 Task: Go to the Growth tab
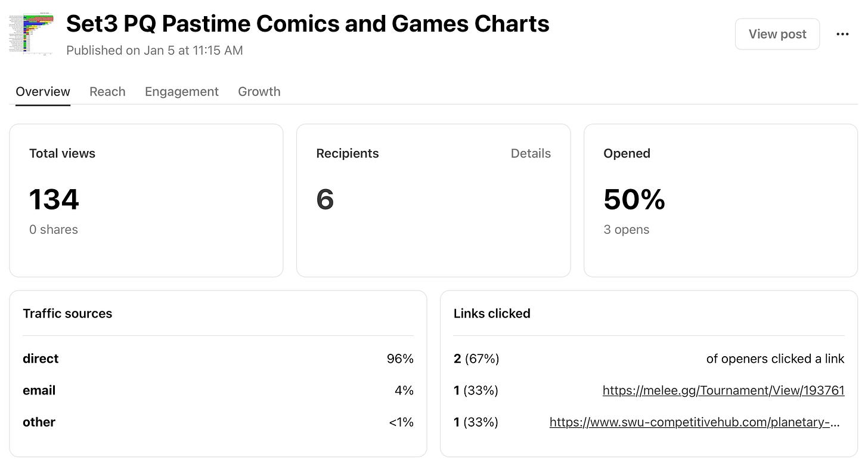[x=259, y=92]
